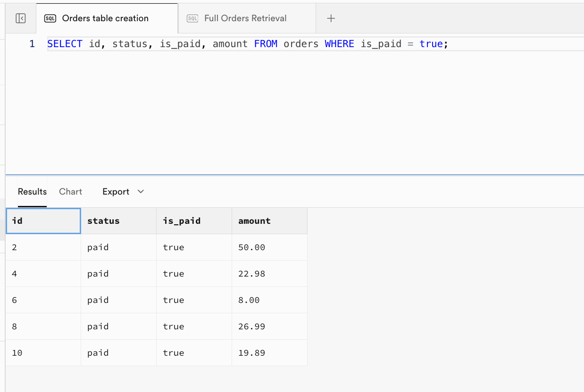Click the id column header
Screen dimensions: 584x392
pos(43,221)
